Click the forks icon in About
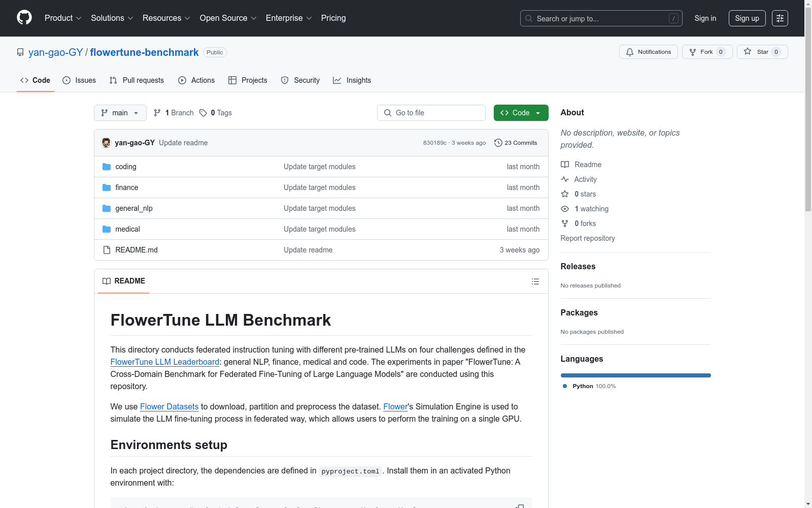 565,224
